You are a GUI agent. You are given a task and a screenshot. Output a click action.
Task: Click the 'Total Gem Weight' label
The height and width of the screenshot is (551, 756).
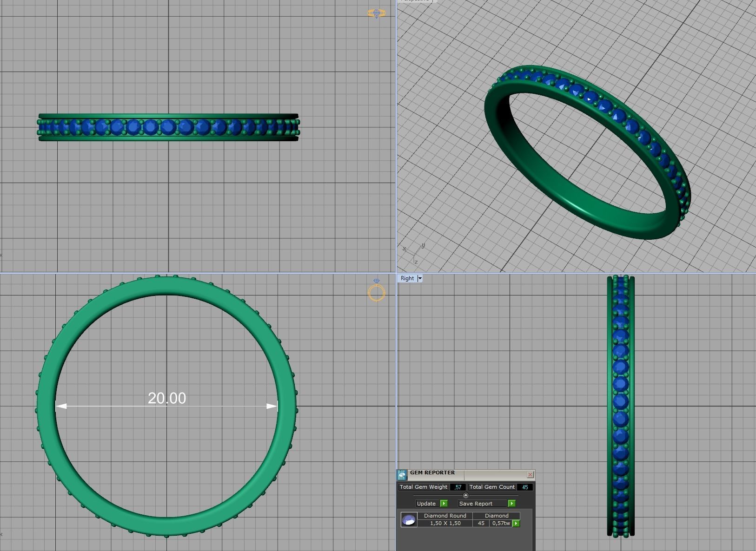(424, 487)
